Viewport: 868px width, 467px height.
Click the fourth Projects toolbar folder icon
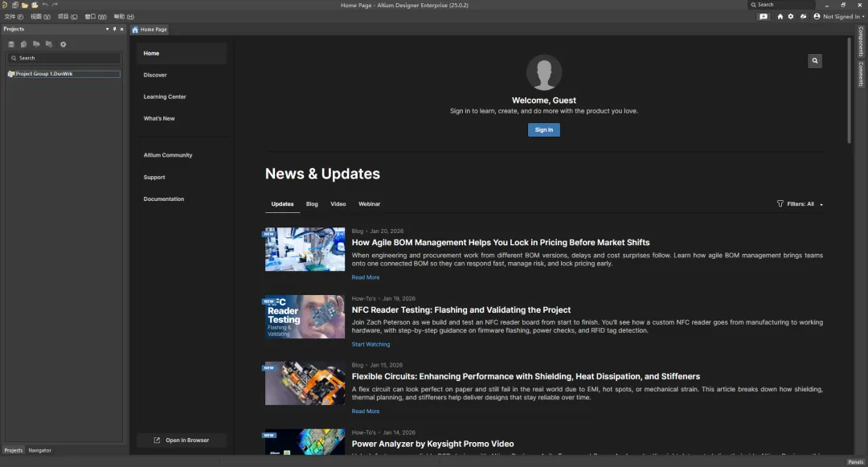click(x=49, y=44)
